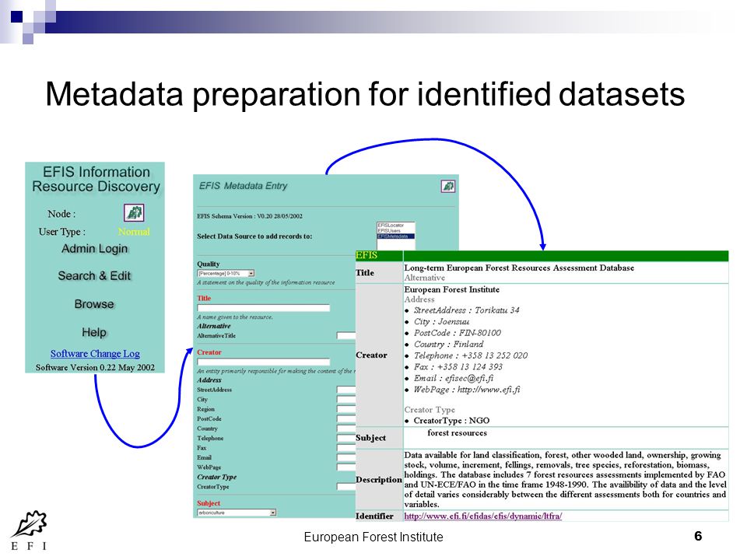Image resolution: width=747 pixels, height=560 pixels.
Task: Click the Creator input field
Action: click(264, 362)
